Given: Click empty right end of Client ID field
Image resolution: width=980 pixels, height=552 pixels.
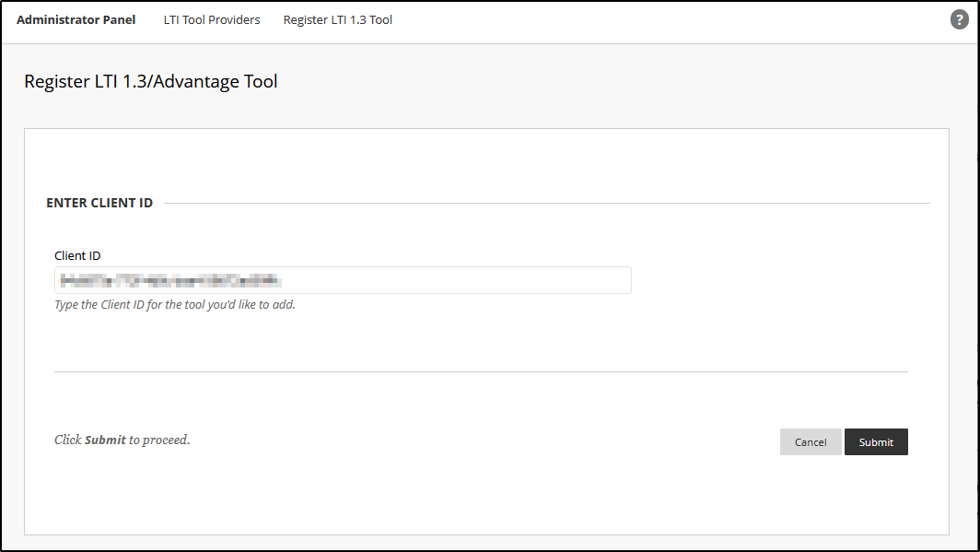Looking at the screenshot, I should 553,280.
